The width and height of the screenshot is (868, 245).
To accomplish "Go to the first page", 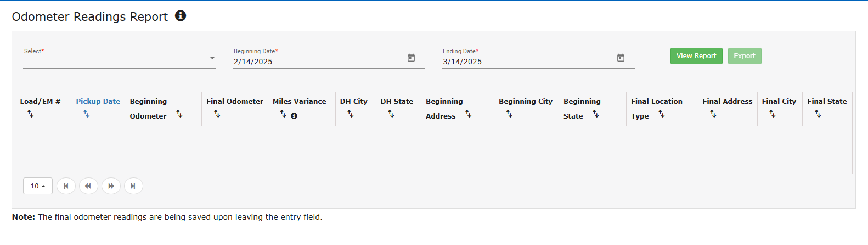I will click(66, 186).
